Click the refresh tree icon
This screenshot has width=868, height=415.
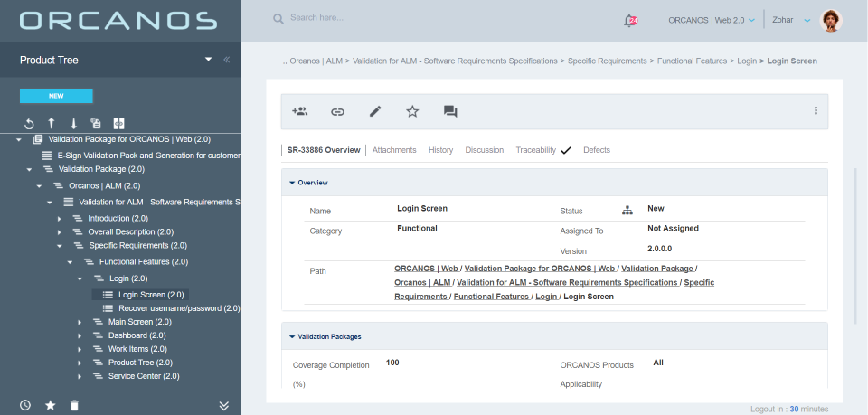(x=29, y=124)
